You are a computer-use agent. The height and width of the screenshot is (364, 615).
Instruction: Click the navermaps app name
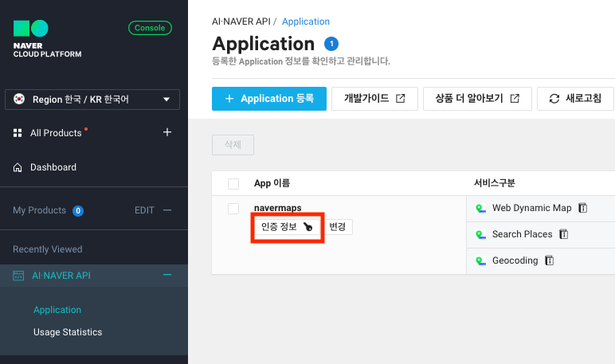(278, 208)
